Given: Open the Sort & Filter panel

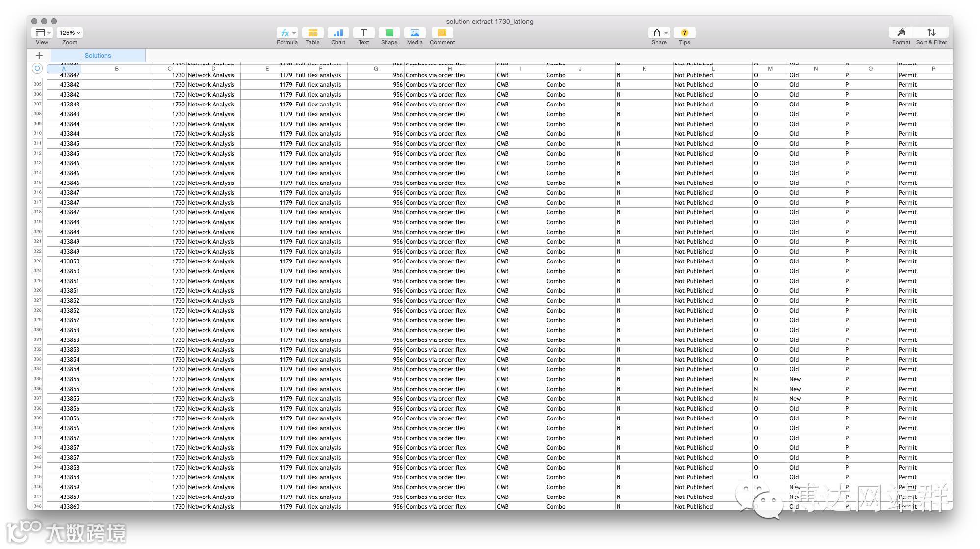Looking at the screenshot, I should point(931,33).
